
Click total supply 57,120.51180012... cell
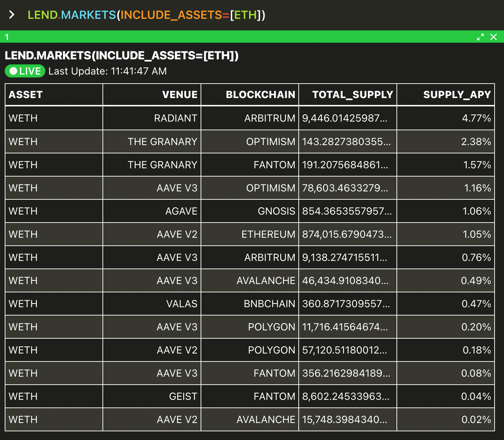pos(348,350)
